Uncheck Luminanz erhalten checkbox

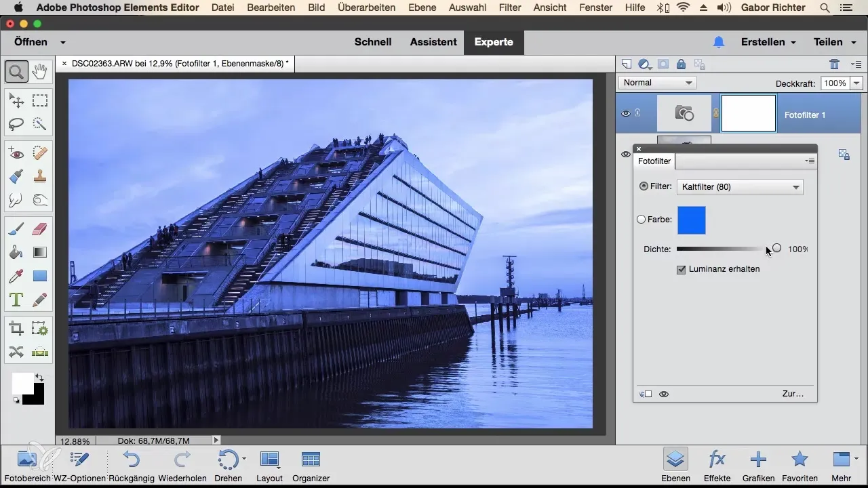click(682, 269)
